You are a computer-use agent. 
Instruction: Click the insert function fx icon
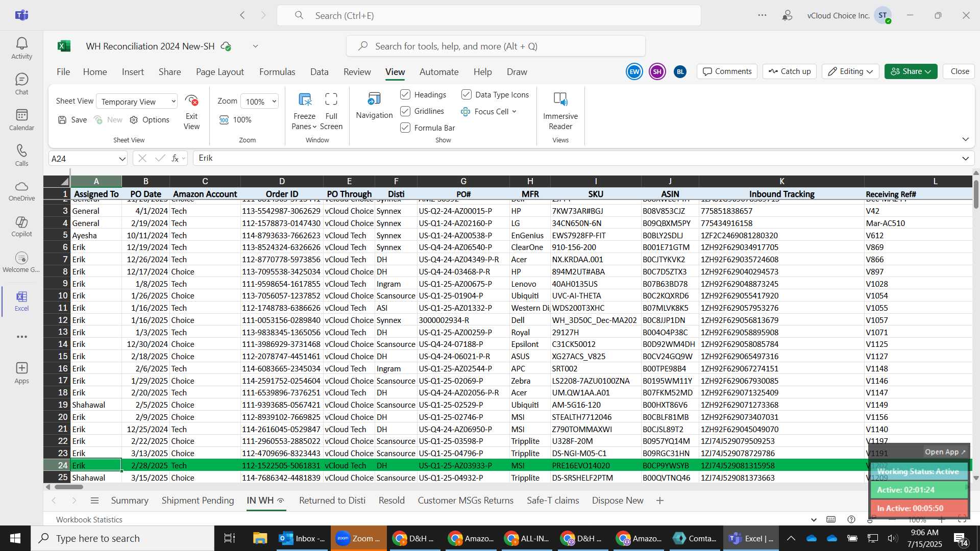pyautogui.click(x=175, y=158)
